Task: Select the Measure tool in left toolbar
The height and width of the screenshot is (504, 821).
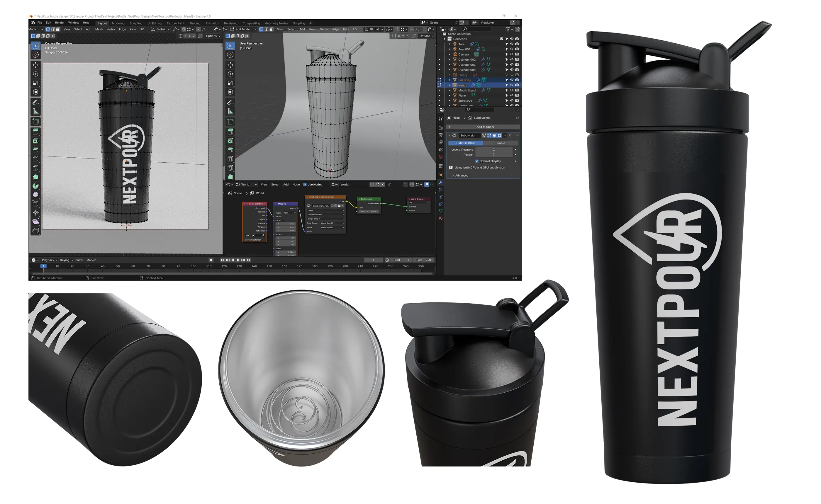Action: [x=36, y=112]
